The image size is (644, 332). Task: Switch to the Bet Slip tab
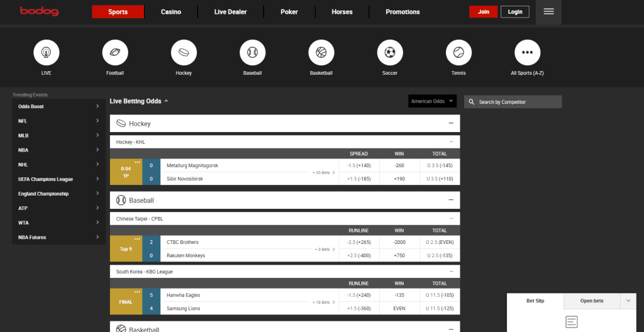535,301
